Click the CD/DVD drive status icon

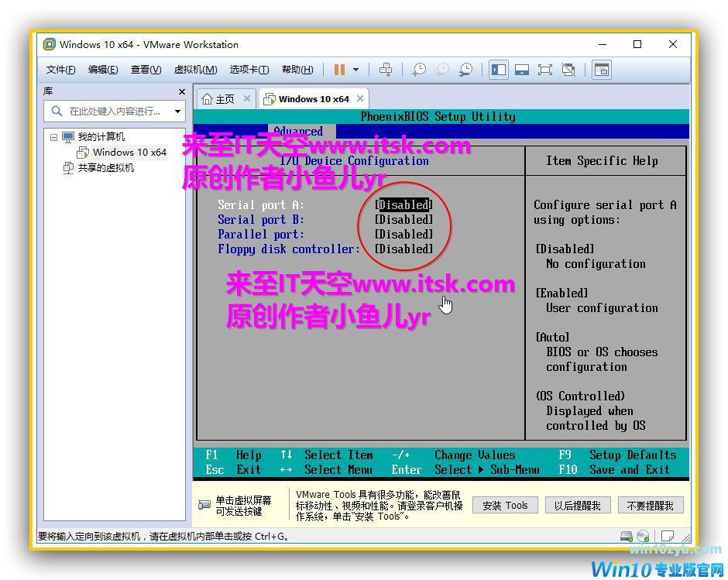(643, 536)
